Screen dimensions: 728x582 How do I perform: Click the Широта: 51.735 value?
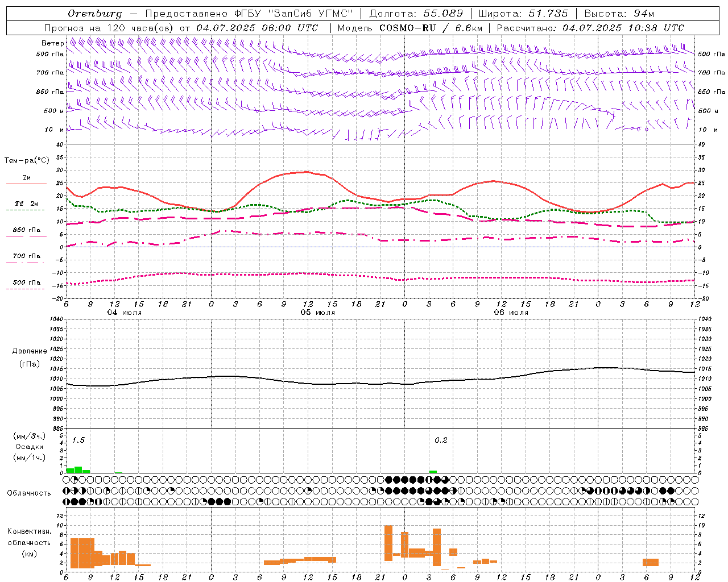click(x=523, y=13)
